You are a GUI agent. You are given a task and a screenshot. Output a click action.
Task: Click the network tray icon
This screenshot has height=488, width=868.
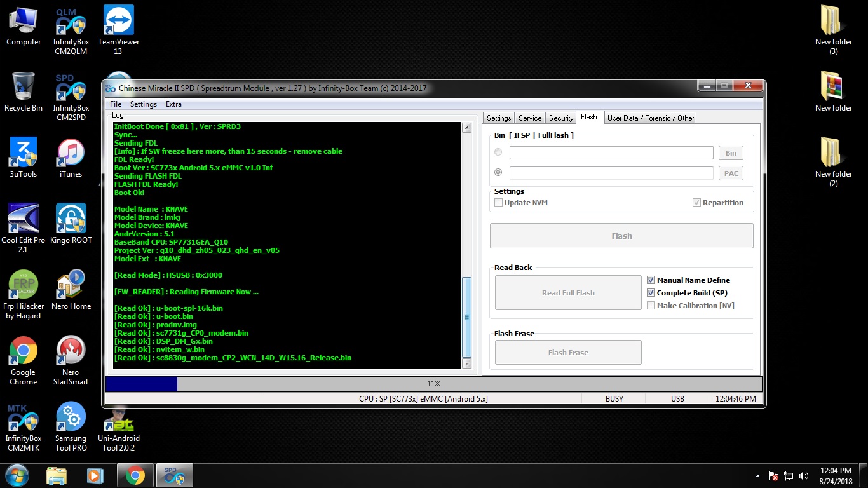pyautogui.click(x=789, y=476)
